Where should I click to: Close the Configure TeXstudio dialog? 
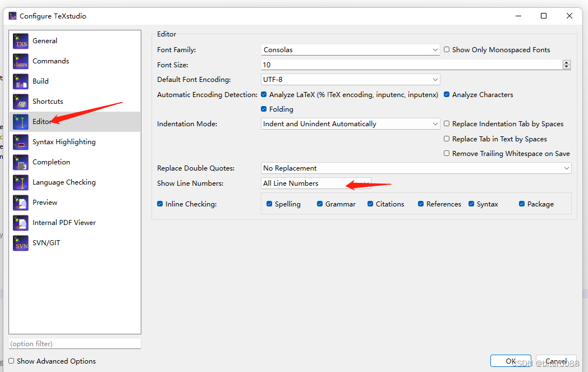[569, 16]
